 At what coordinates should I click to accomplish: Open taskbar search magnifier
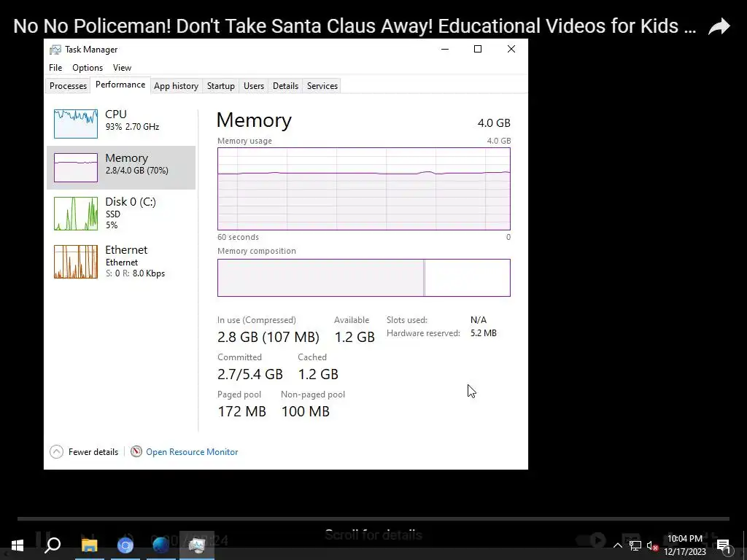(x=53, y=545)
